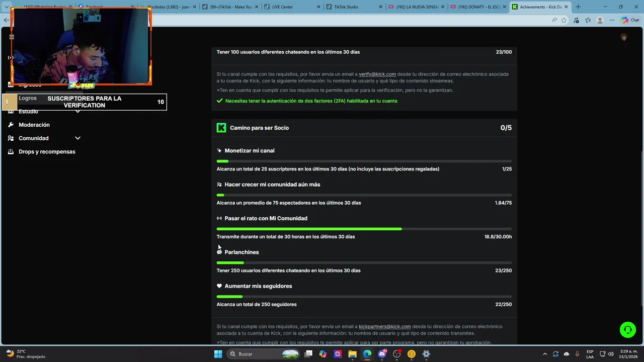Open the user avatar at top right

[x=624, y=37]
